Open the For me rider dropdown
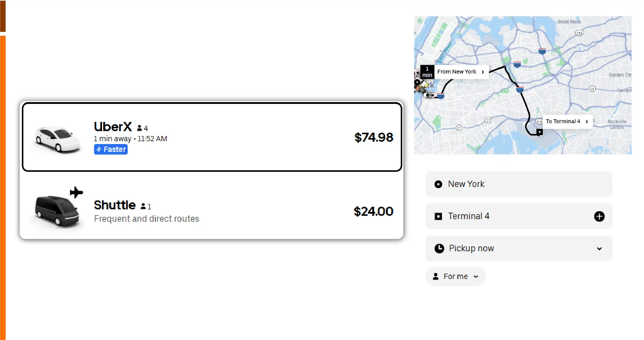 click(x=455, y=276)
